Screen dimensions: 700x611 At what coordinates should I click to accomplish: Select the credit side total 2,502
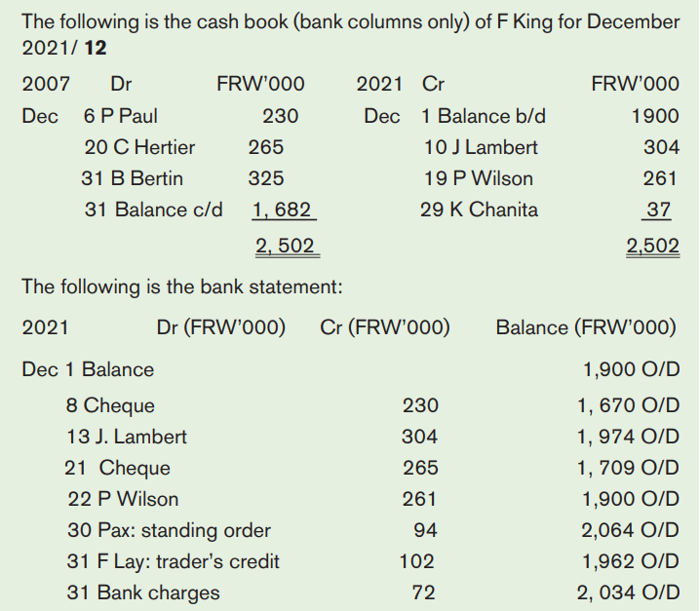pyautogui.click(x=652, y=246)
